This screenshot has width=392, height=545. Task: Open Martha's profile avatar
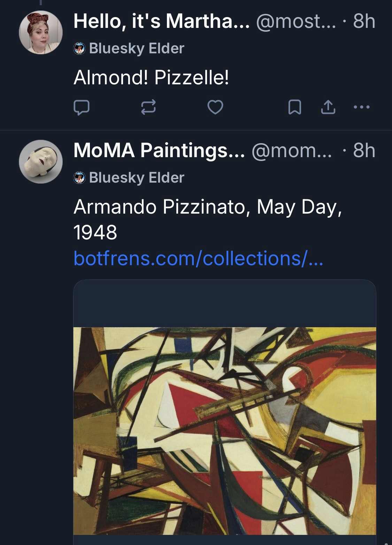[x=40, y=32]
